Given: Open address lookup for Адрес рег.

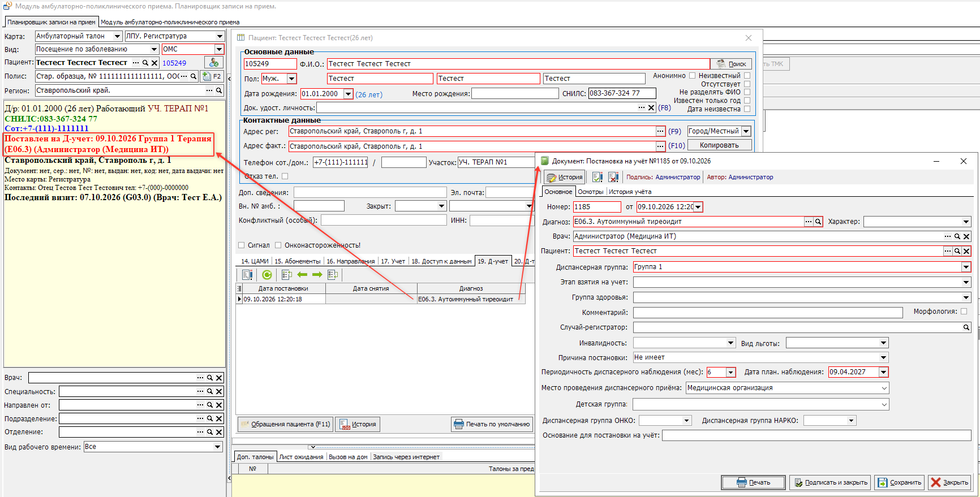Looking at the screenshot, I should click(x=660, y=131).
